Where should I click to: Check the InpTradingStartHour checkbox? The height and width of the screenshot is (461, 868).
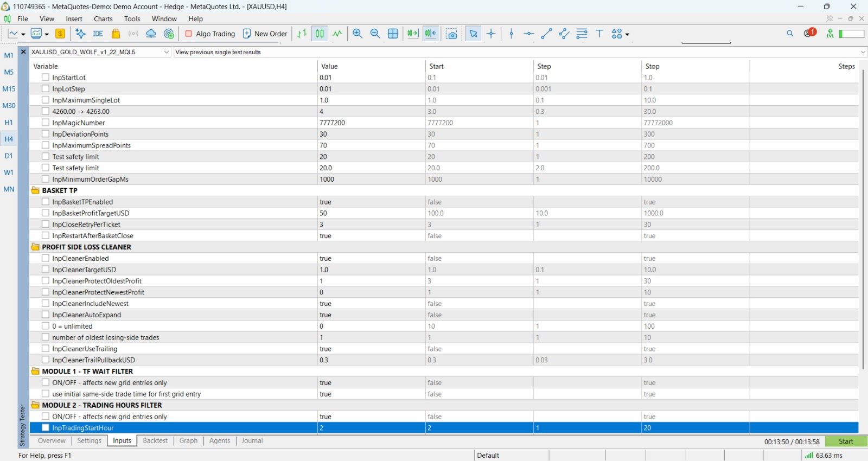[x=46, y=428]
